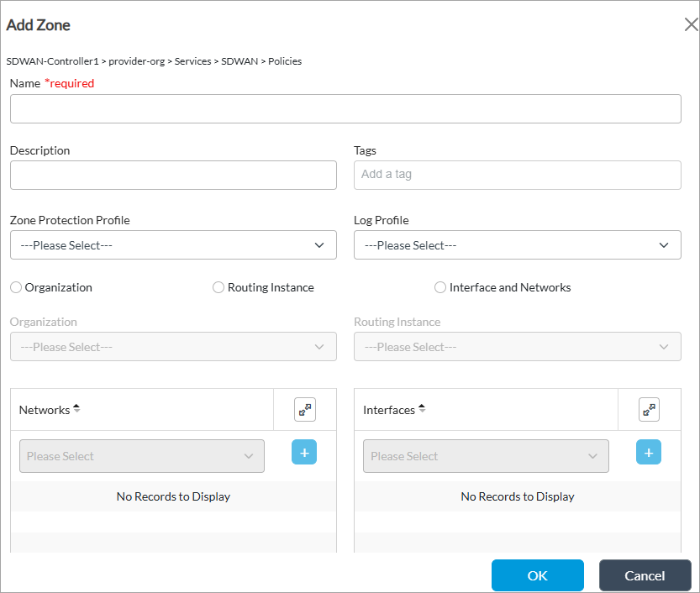Sort the Networks column
The height and width of the screenshot is (593, 700).
point(76,409)
